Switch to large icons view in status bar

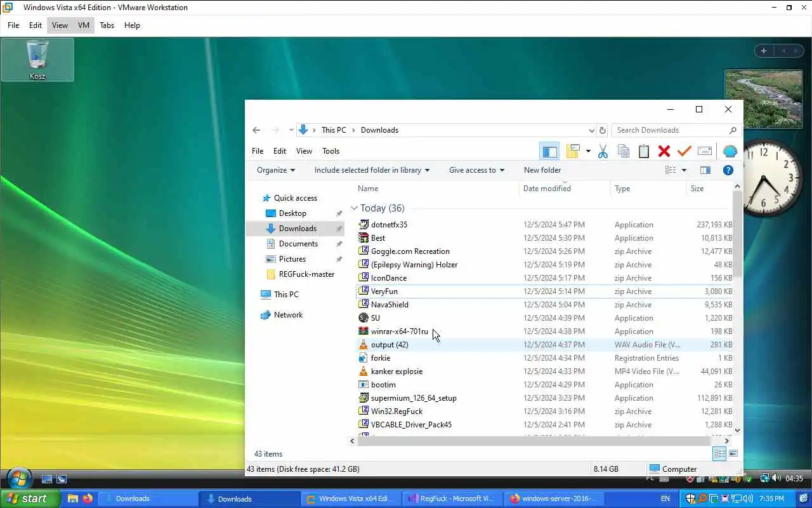(733, 453)
